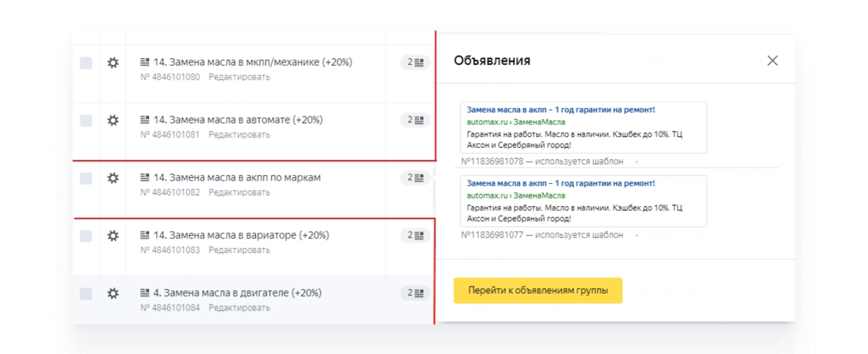Click ads count badge for мкпп/механике group
Screen dimensions: 868x354
click(x=415, y=63)
